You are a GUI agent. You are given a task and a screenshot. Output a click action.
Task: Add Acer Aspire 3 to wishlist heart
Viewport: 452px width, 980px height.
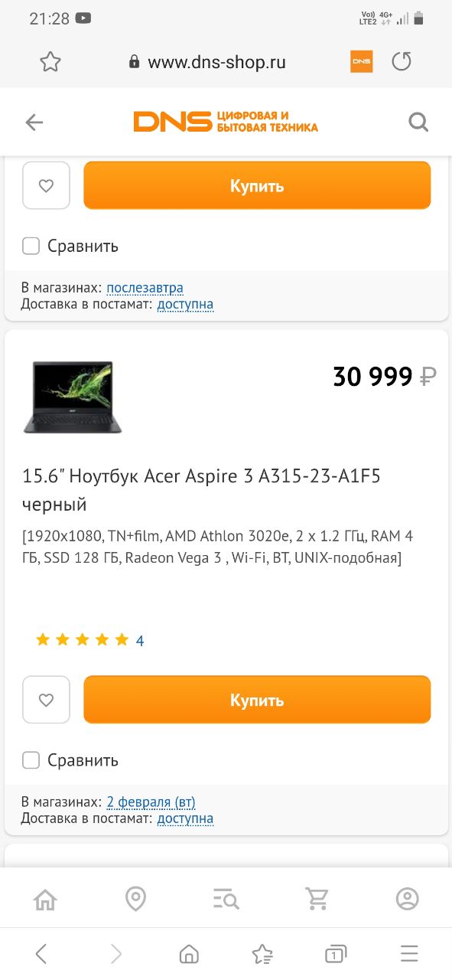click(x=46, y=700)
